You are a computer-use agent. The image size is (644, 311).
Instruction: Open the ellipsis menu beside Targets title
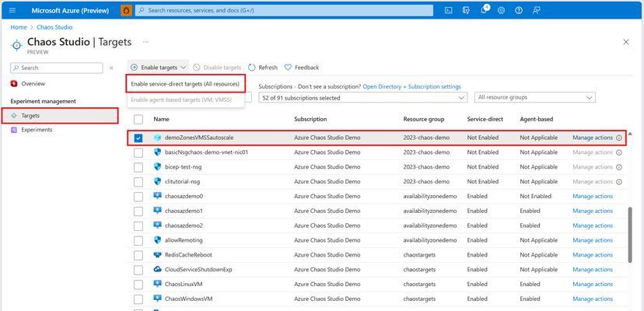click(x=145, y=42)
